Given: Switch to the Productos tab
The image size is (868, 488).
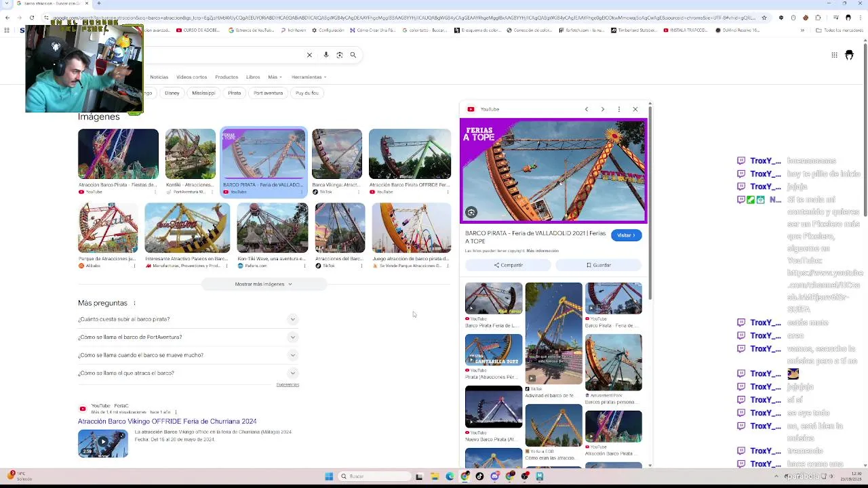Looking at the screenshot, I should click(x=226, y=77).
